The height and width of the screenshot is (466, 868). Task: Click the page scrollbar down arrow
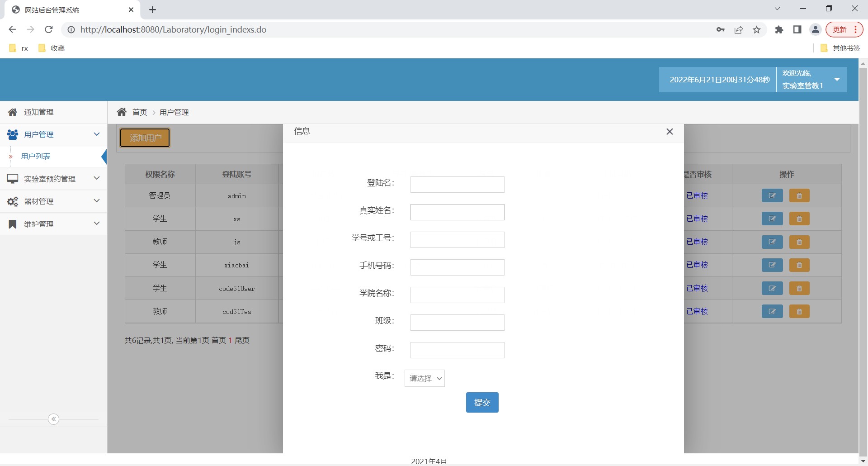[x=863, y=461]
